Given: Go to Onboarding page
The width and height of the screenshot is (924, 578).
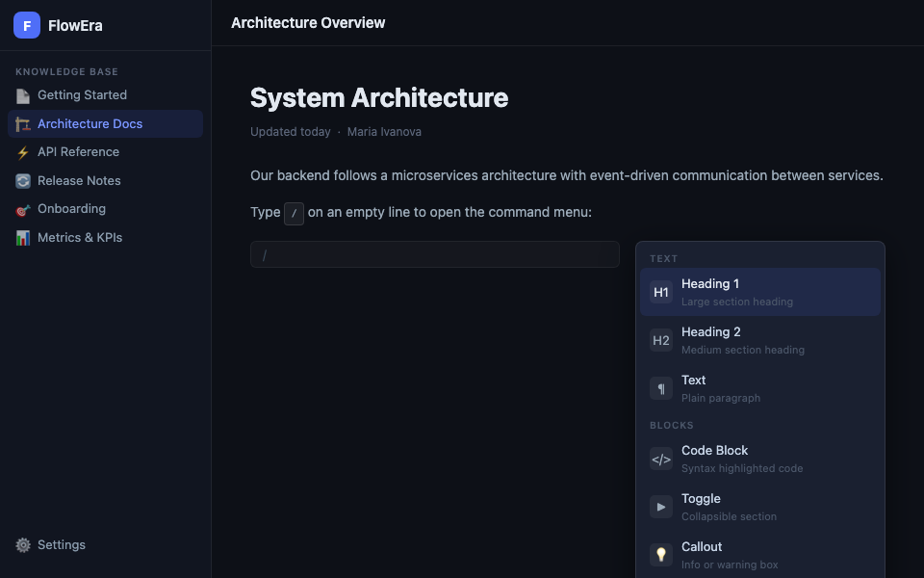Looking at the screenshot, I should (71, 209).
